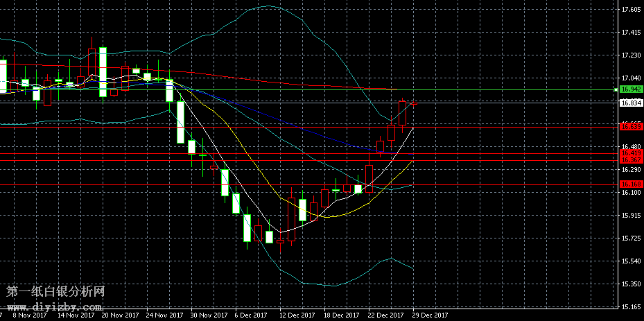The width and height of the screenshot is (644, 321).
Task: Click the white 16.834 current price label
Action: pos(630,103)
